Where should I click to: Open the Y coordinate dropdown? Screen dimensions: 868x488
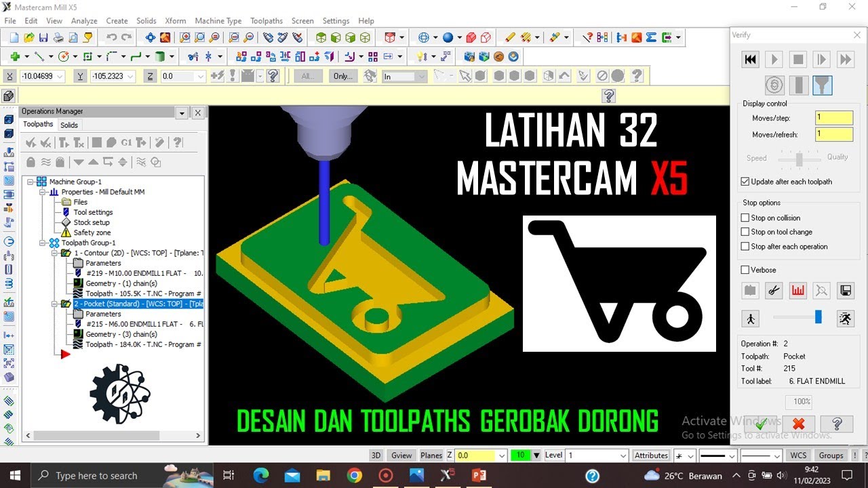click(130, 77)
